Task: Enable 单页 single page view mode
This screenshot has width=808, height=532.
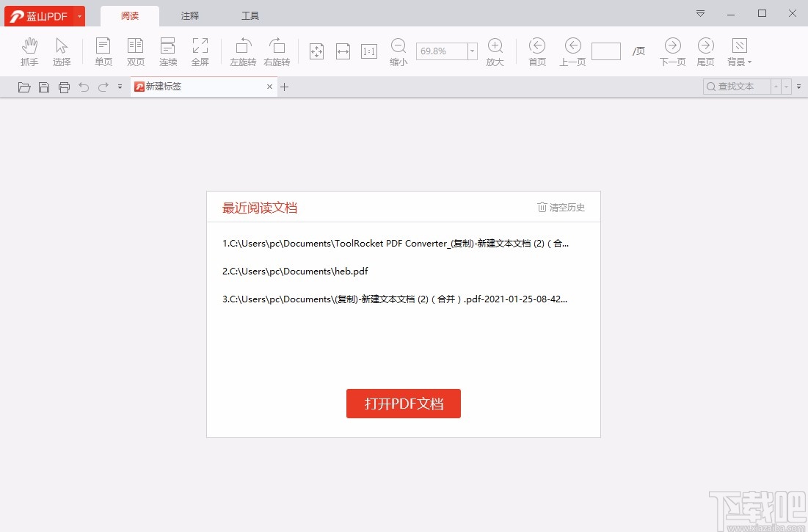Action: [x=103, y=51]
